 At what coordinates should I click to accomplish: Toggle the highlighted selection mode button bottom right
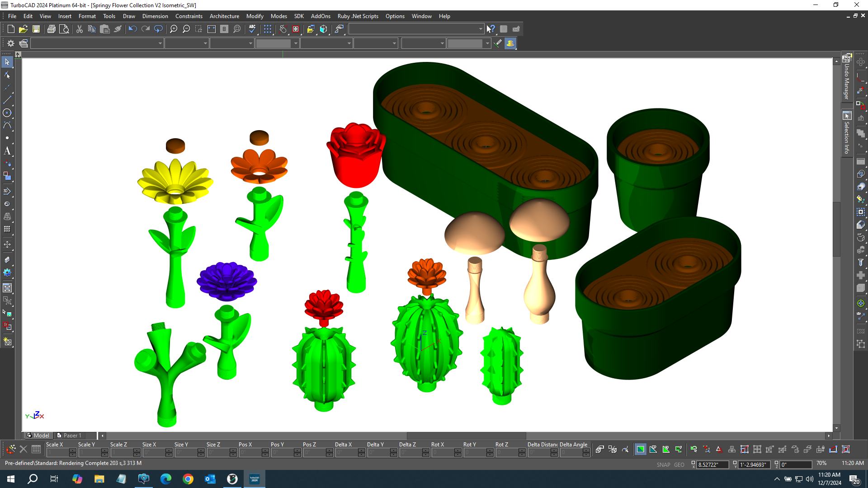pyautogui.click(x=640, y=449)
